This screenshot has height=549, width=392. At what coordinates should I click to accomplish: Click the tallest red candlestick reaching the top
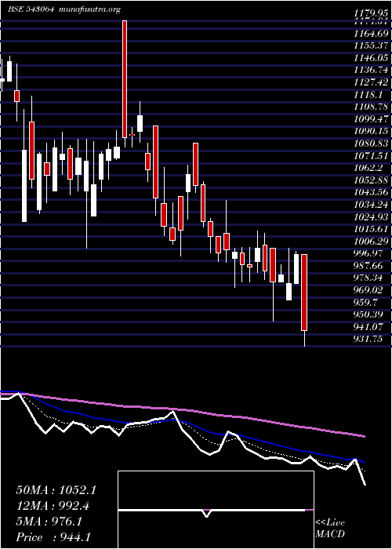coord(125,79)
